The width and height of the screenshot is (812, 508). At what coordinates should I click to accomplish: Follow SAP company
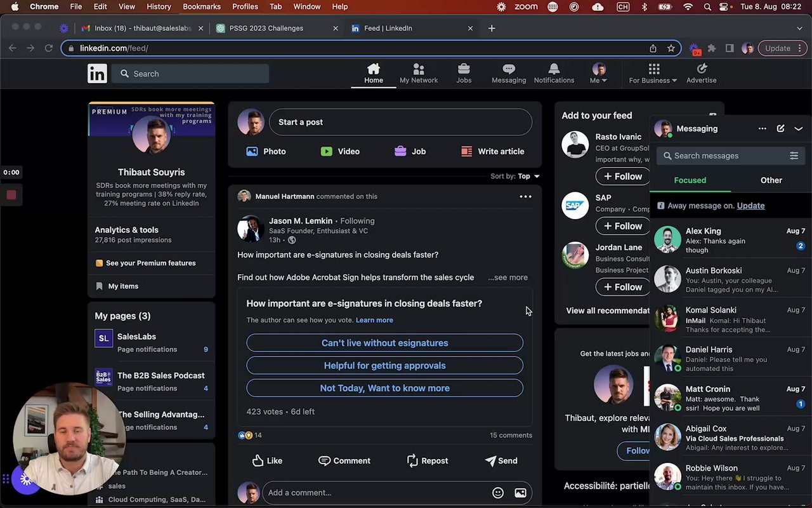(x=622, y=225)
